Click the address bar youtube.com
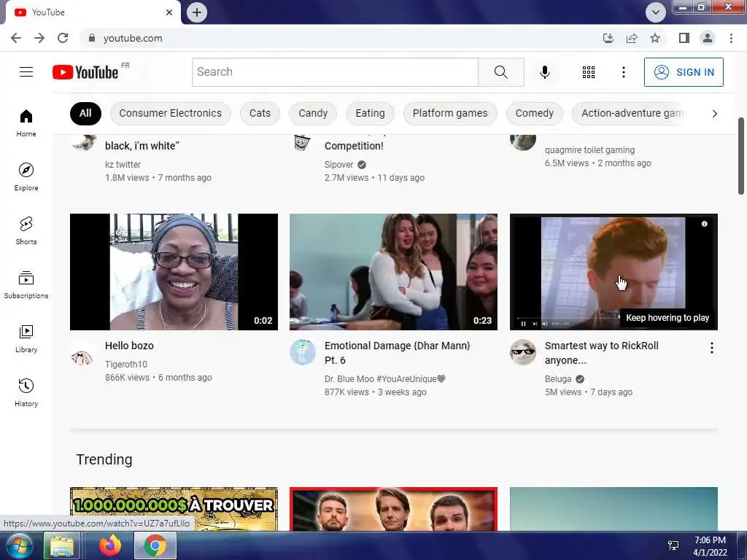This screenshot has height=560, width=747. (x=133, y=38)
